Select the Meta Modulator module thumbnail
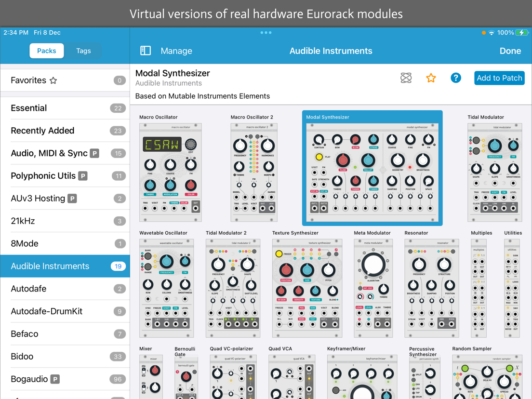The width and height of the screenshot is (532, 399). click(x=373, y=288)
